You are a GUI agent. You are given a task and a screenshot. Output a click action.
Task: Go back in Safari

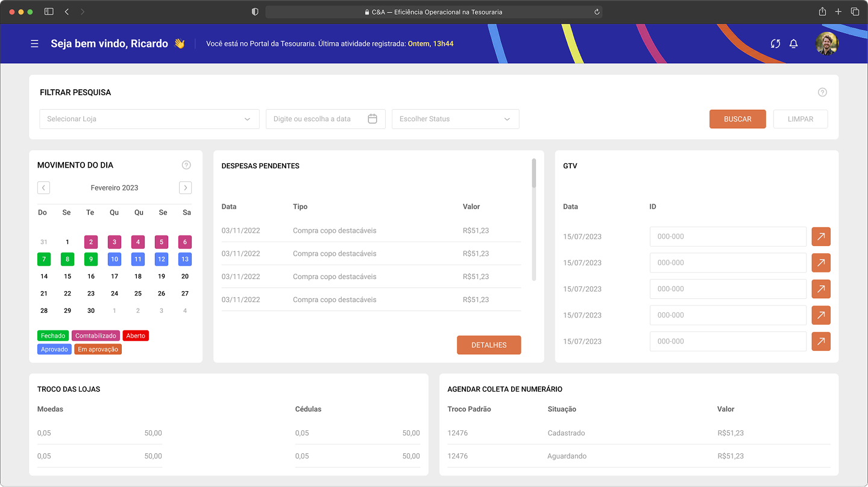click(66, 11)
